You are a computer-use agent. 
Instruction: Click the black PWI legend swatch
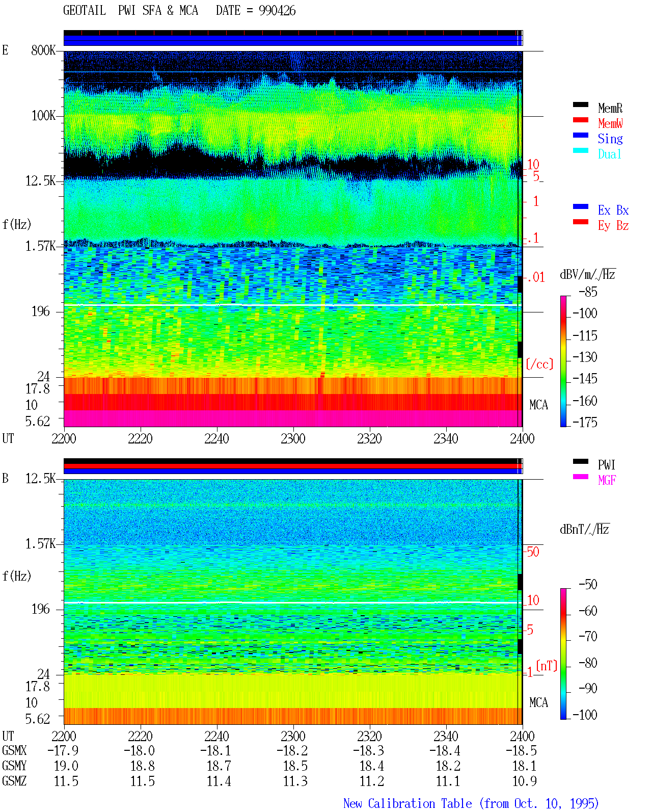tap(581, 462)
